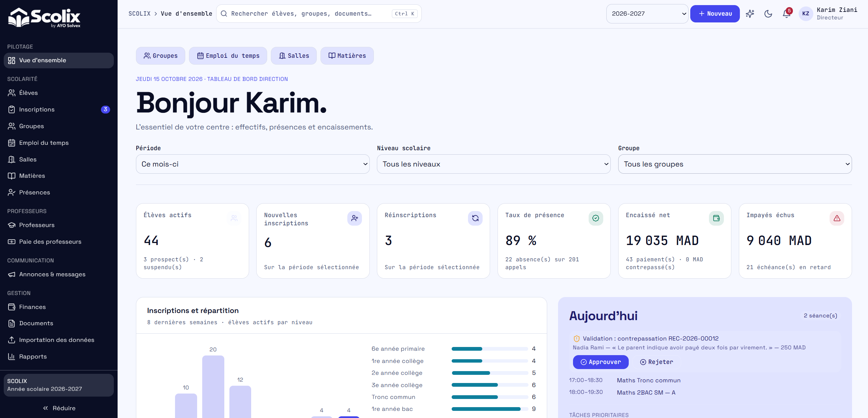Collapse the sidebar with Réduire

pos(59,408)
